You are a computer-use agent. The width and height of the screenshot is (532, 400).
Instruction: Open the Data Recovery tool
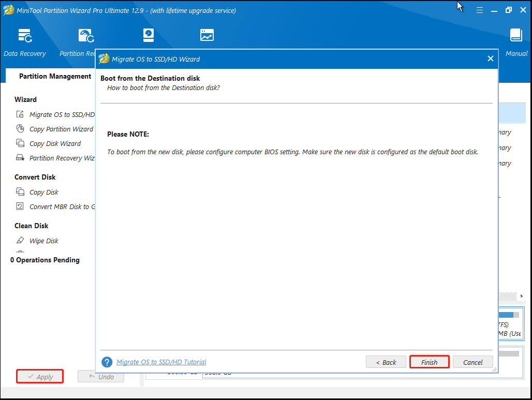[x=25, y=43]
